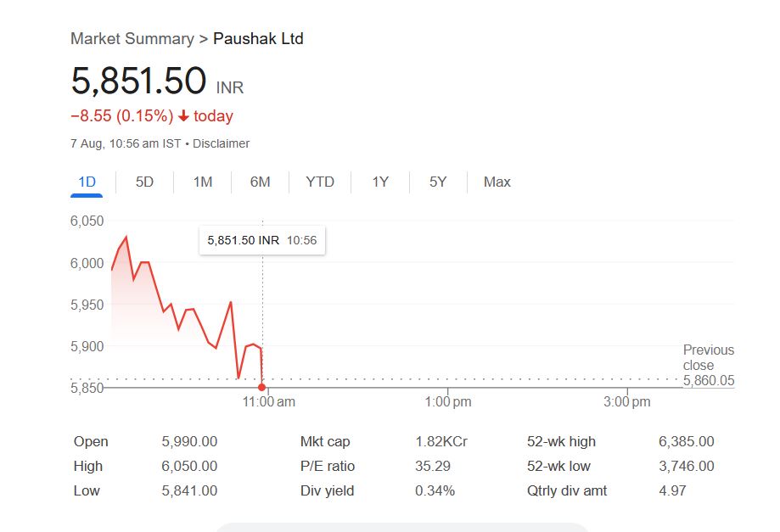Open the Max range tab
780x532 pixels.
[497, 182]
